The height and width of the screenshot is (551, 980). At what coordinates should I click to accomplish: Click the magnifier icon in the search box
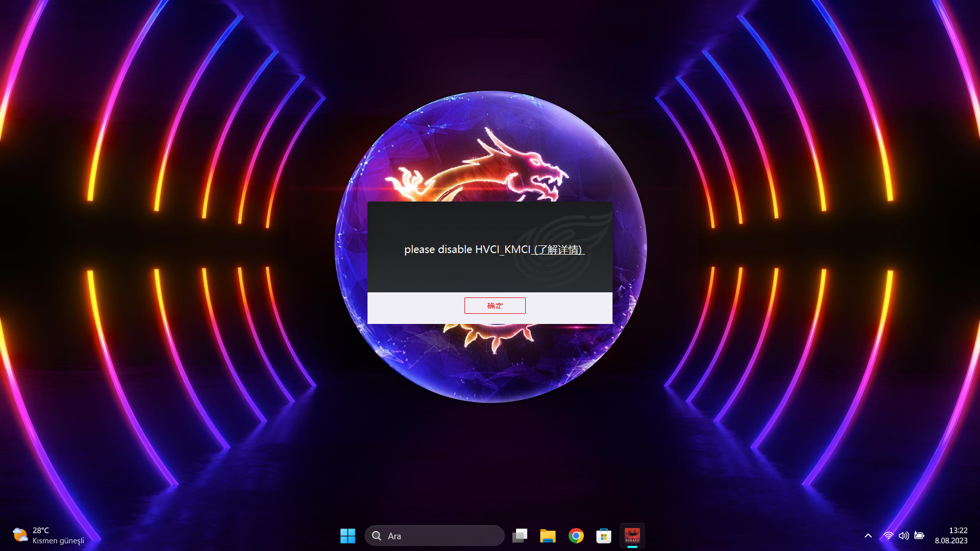(377, 536)
